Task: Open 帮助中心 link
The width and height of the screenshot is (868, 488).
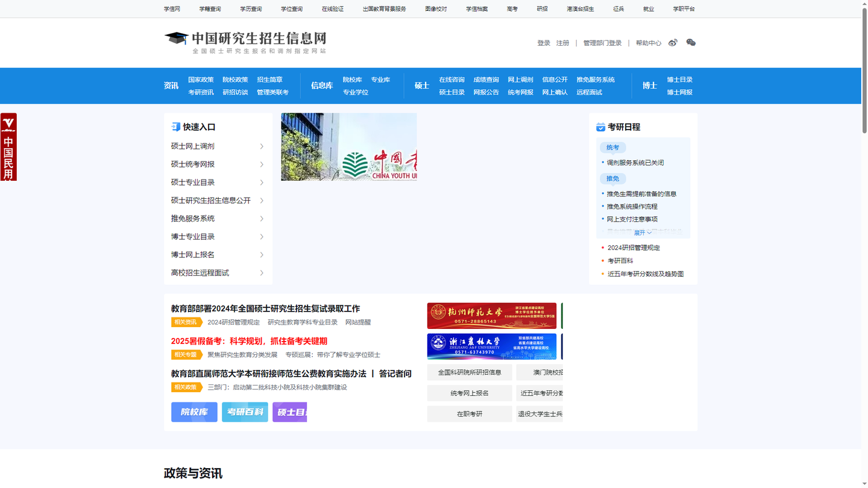Action: point(649,43)
